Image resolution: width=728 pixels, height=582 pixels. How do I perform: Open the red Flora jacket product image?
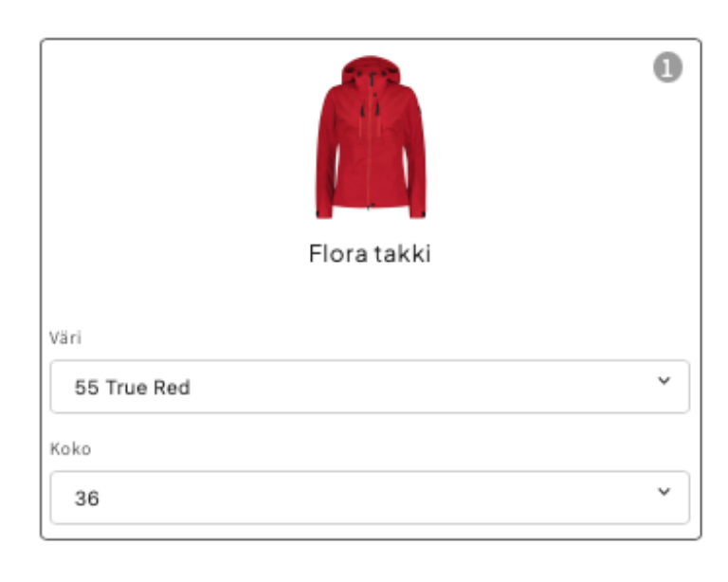coord(371,136)
